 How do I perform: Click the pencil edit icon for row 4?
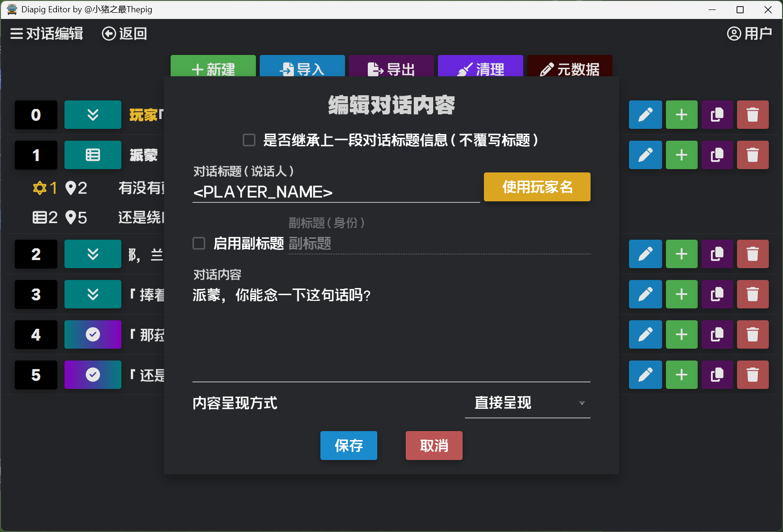(x=645, y=334)
